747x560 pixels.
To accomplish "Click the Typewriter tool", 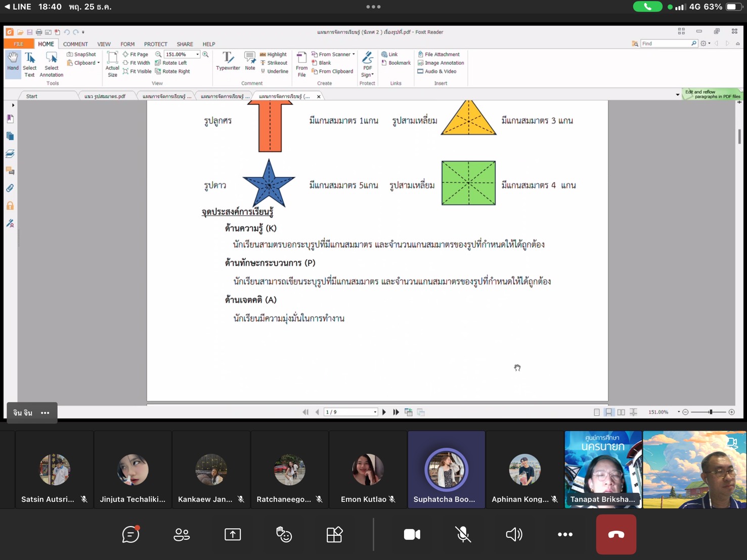I will pyautogui.click(x=228, y=62).
